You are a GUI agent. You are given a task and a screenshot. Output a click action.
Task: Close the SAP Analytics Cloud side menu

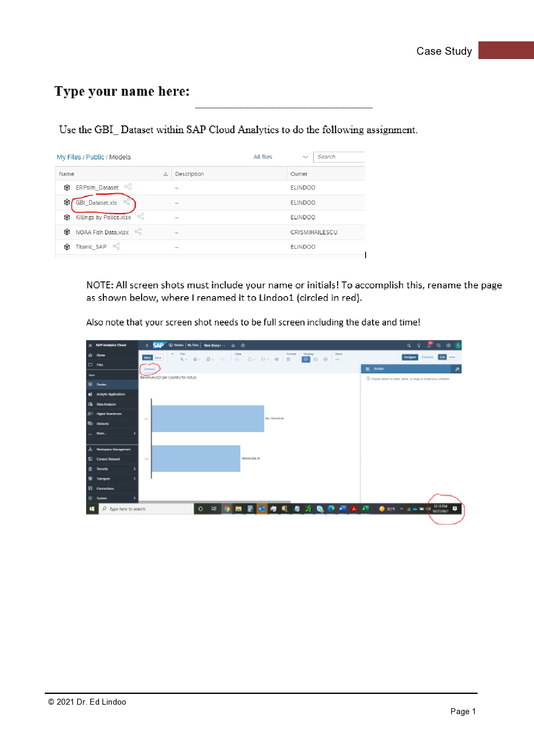click(x=90, y=345)
